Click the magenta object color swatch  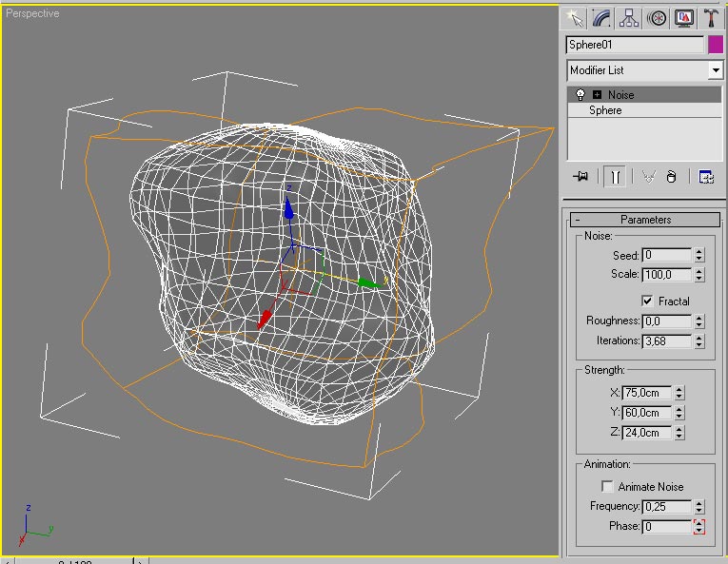point(716,45)
